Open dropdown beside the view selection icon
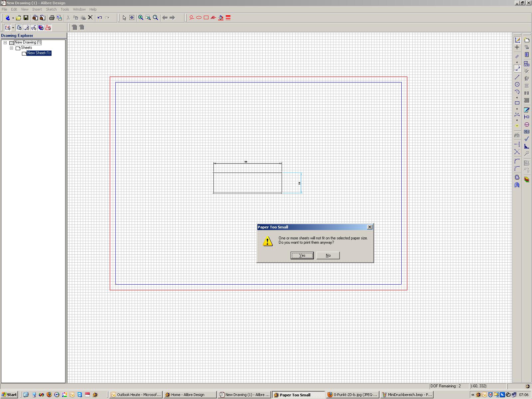The width and height of the screenshot is (532, 399). (x=13, y=28)
